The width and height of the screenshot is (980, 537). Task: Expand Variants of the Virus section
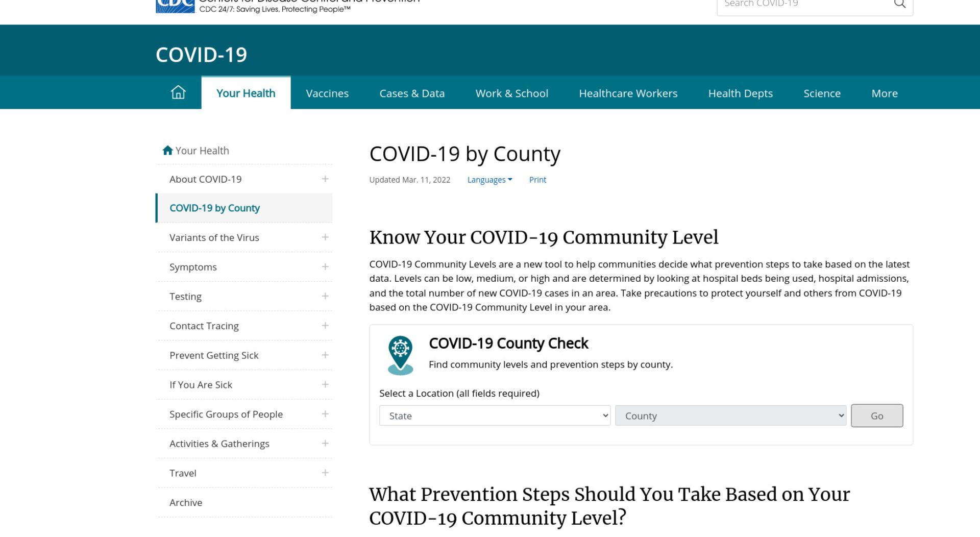[x=325, y=237]
